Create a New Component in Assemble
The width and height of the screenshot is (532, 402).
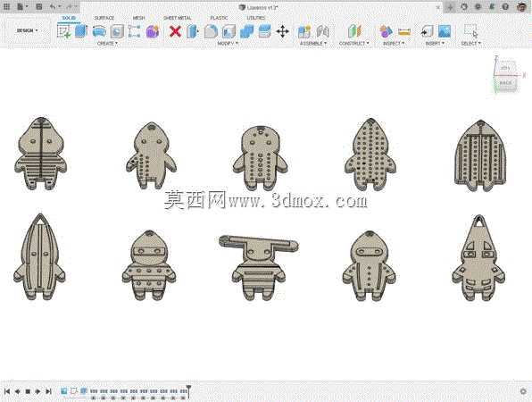tap(304, 31)
